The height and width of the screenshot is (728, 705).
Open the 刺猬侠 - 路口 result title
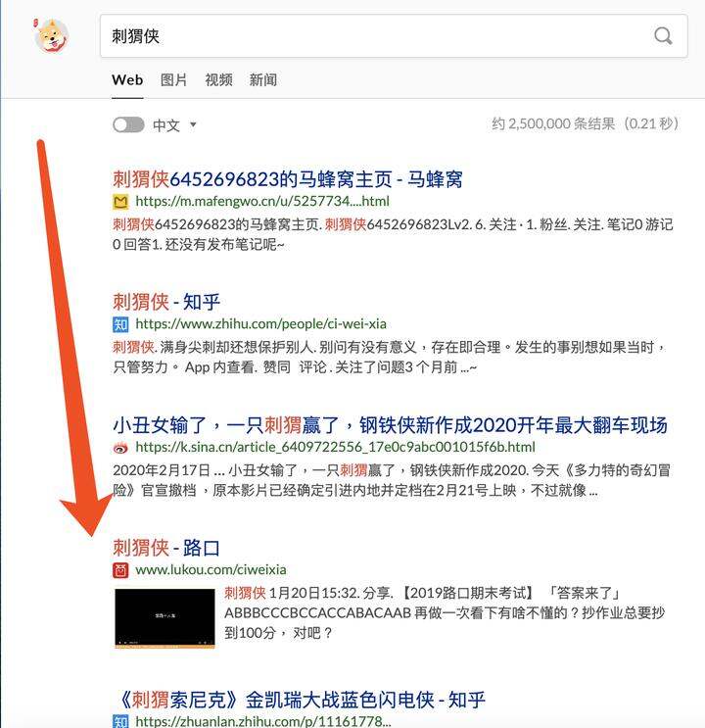(x=166, y=548)
